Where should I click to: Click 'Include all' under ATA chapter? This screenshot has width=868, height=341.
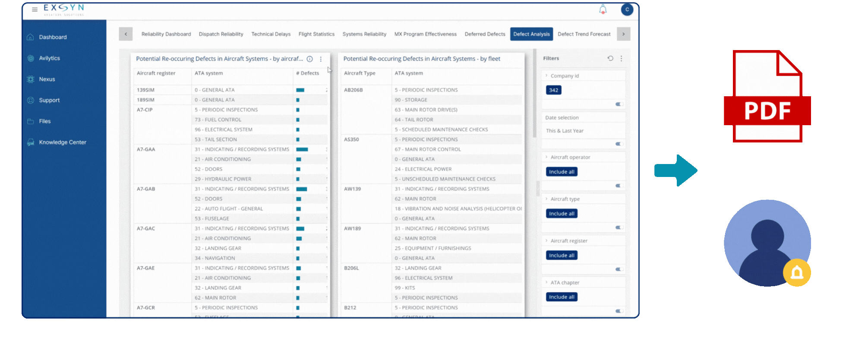coord(562,297)
